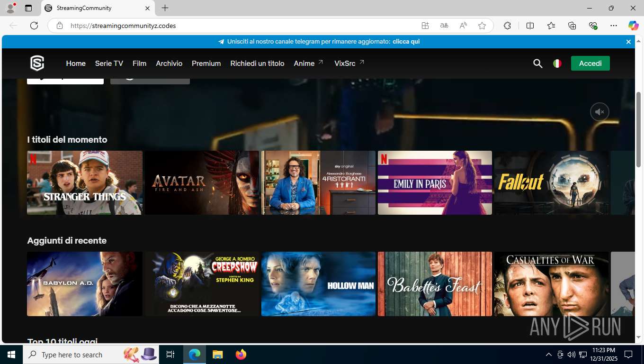Screen dimensions: 644x364
Task: Open the Premium page
Action: point(206,64)
